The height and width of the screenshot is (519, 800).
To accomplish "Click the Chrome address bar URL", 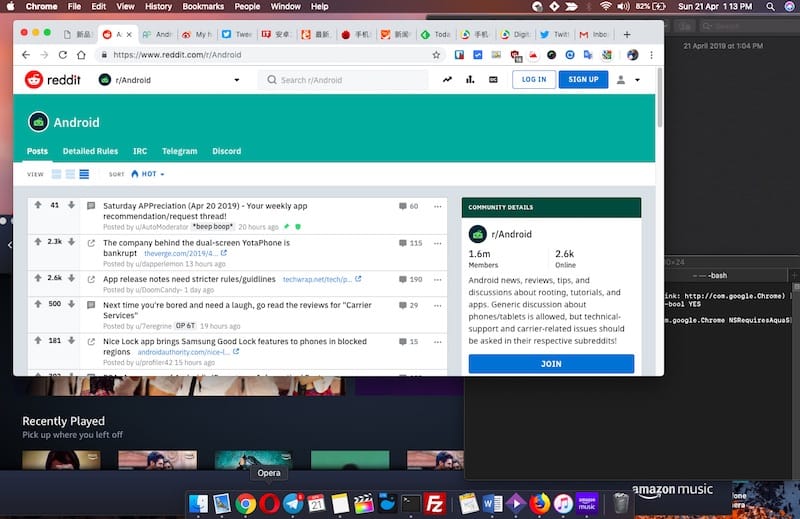I will coord(177,55).
